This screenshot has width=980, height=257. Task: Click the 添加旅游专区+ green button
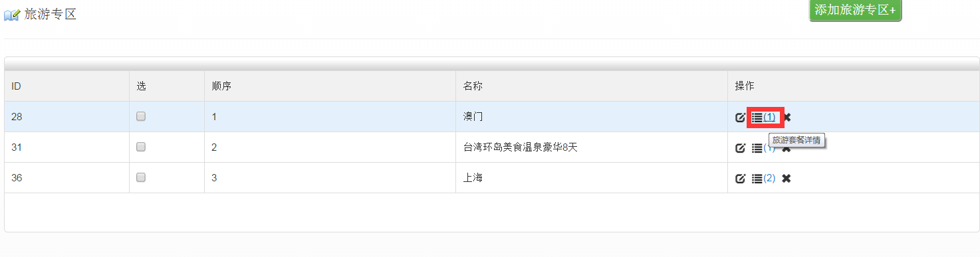(855, 11)
